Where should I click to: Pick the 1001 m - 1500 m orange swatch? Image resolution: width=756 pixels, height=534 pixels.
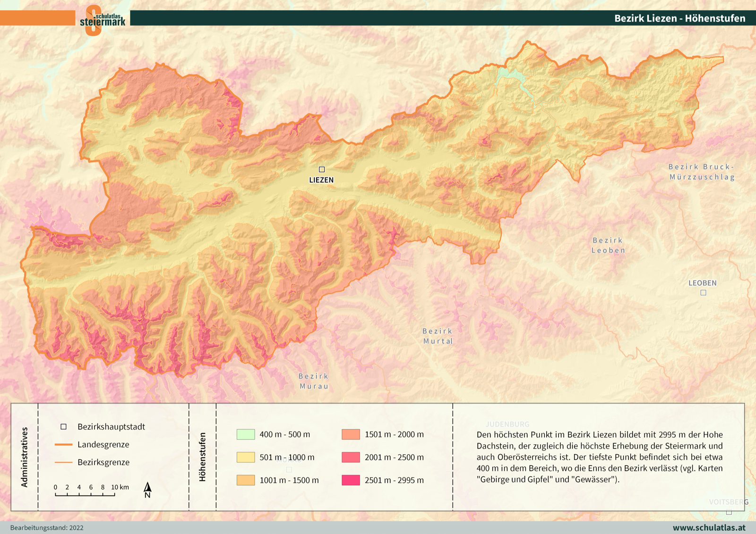pos(246,480)
